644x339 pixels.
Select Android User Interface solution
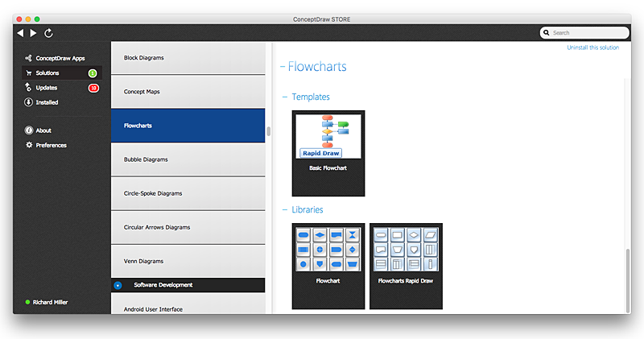188,304
